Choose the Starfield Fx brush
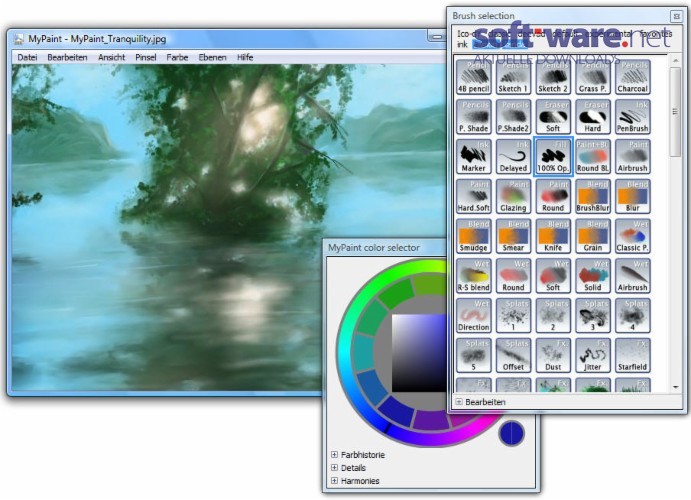The width and height of the screenshot is (691, 500). [632, 355]
